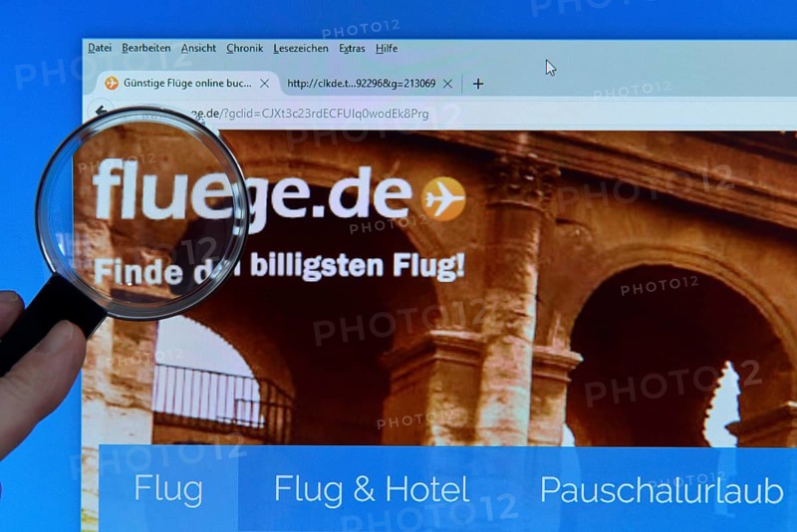Open a new browser tab with plus icon
This screenshot has width=797, height=532.
tap(478, 84)
